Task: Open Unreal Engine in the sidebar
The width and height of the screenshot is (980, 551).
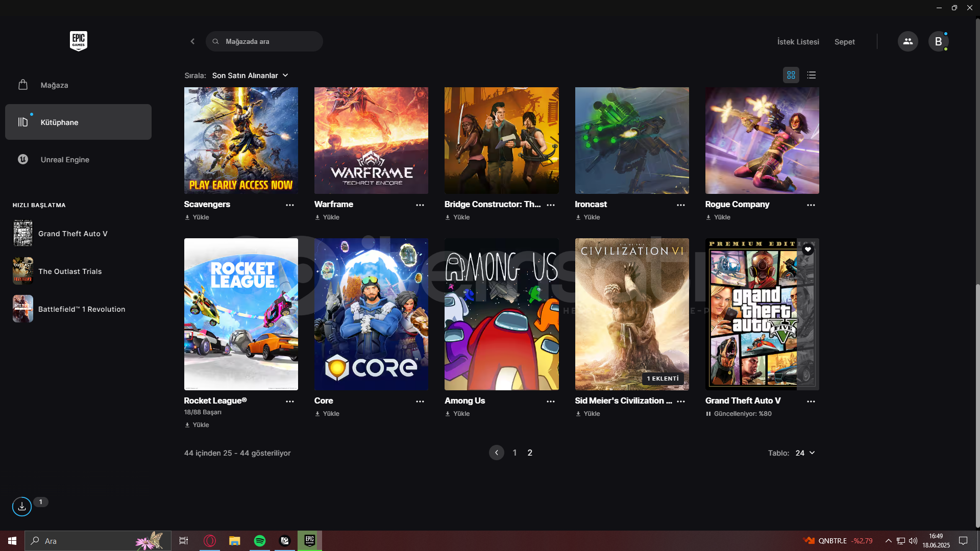Action: [x=78, y=159]
